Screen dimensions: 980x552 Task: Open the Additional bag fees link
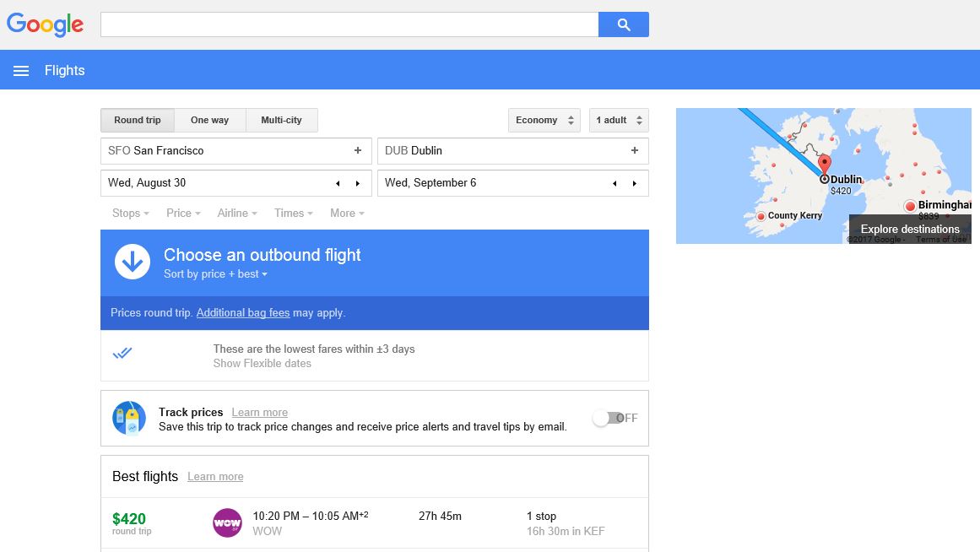click(243, 313)
